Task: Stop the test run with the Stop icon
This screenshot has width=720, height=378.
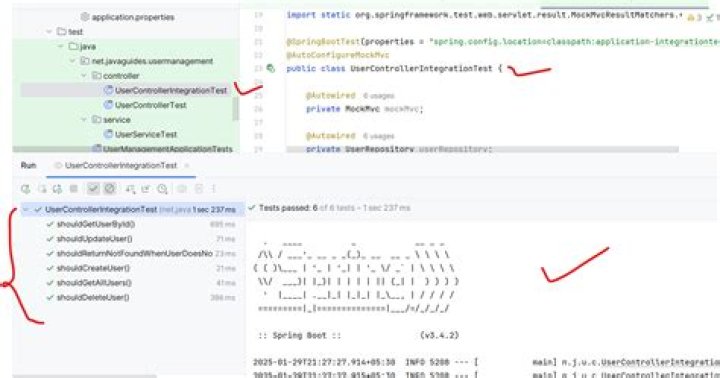Action: point(73,189)
